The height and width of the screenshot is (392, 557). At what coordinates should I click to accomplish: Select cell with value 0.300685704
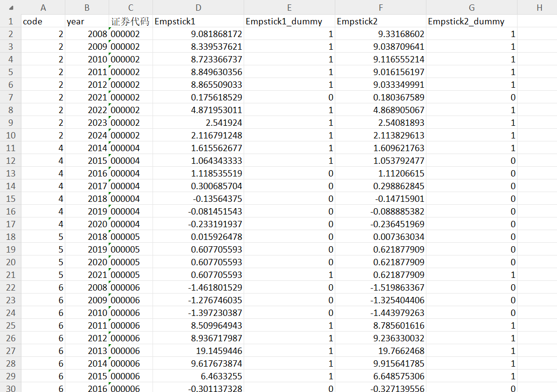click(x=198, y=186)
